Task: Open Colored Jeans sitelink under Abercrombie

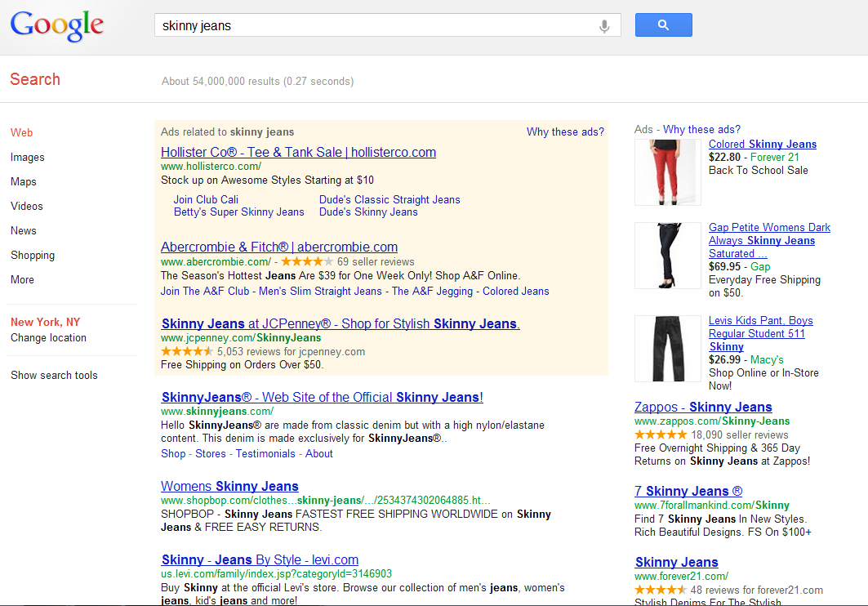Action: pos(516,291)
